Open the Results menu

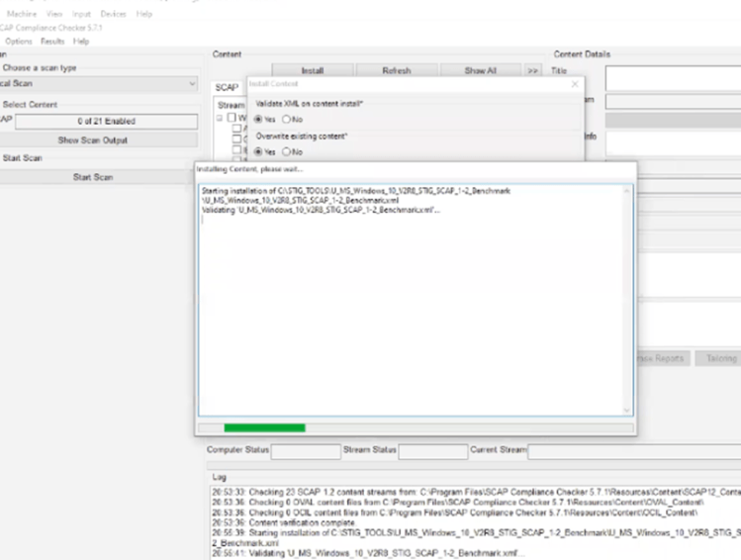tap(52, 42)
